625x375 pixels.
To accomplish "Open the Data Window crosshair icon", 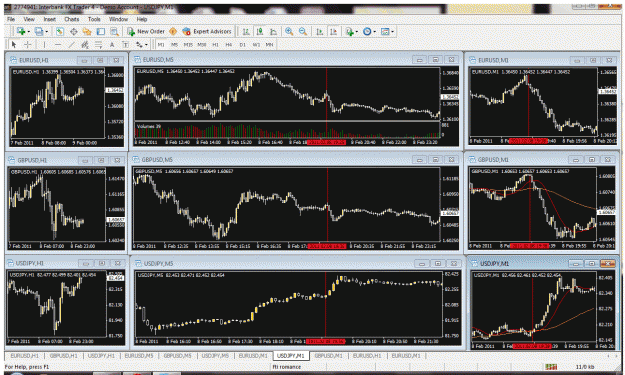I will click(74, 31).
